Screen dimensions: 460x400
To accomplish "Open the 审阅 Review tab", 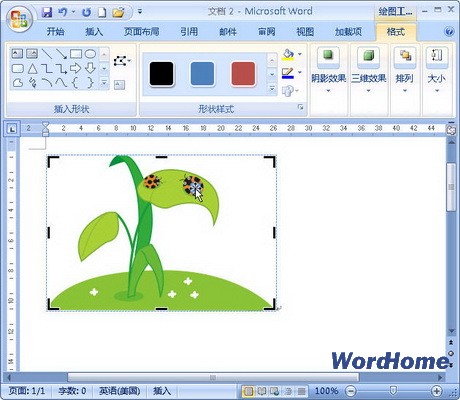I will pyautogui.click(x=267, y=32).
